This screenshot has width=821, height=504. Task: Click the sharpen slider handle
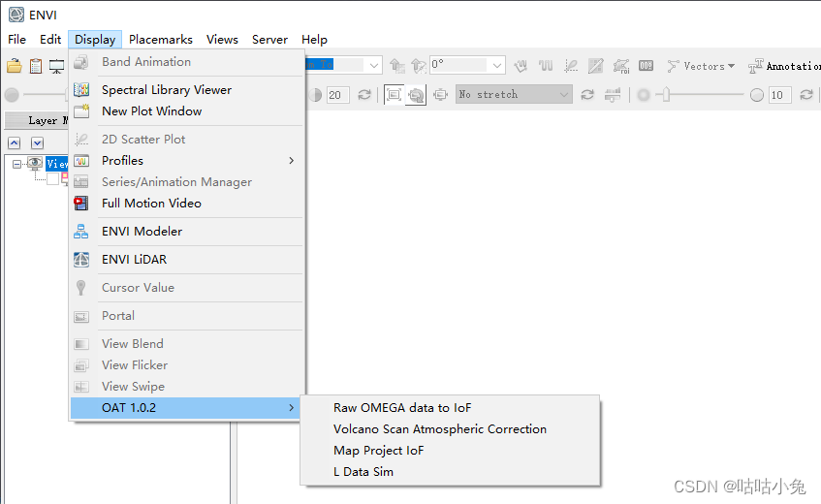click(666, 95)
